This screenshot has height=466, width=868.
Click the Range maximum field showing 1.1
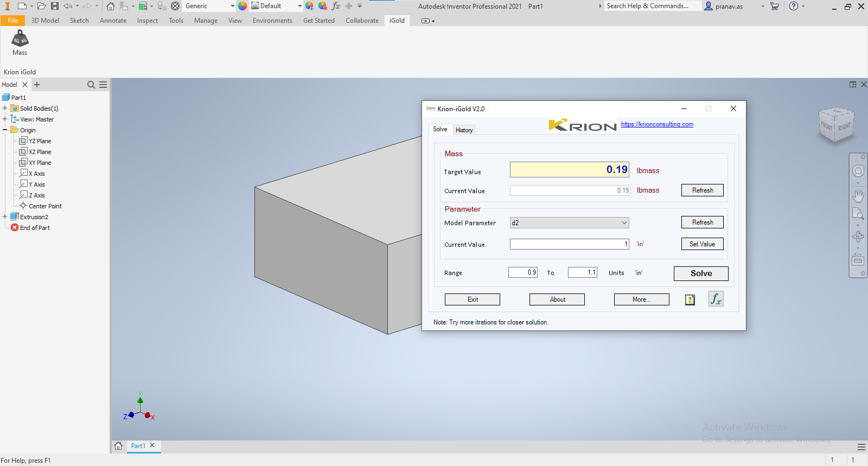pyautogui.click(x=583, y=272)
